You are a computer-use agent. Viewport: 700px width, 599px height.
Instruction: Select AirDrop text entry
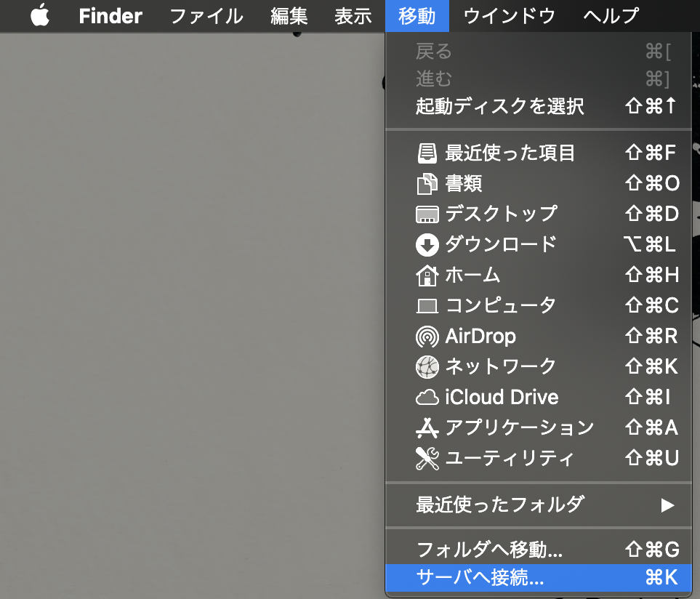coord(480,336)
